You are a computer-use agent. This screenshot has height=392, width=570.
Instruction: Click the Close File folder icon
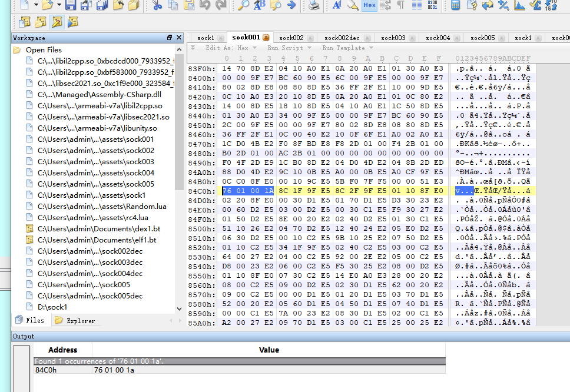click(x=118, y=5)
